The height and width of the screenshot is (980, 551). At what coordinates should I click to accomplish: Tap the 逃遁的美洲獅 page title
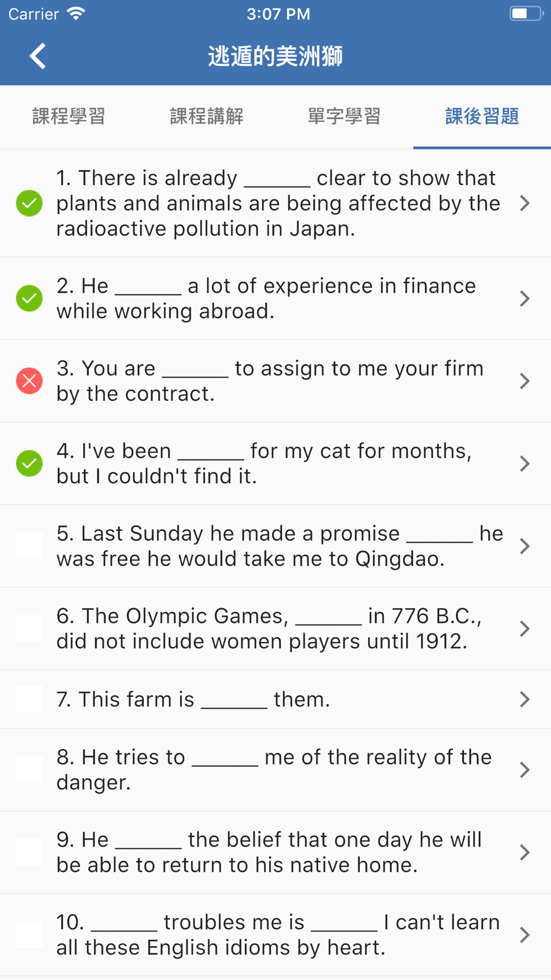275,56
